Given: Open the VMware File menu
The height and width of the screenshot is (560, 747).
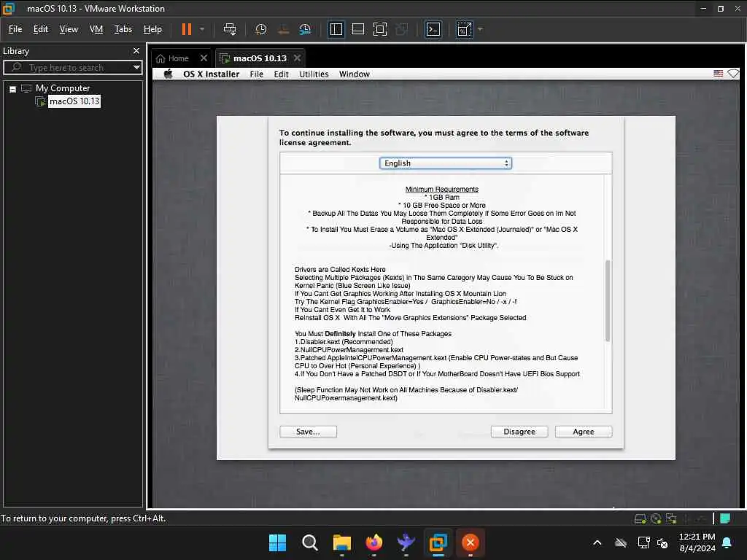Looking at the screenshot, I should pyautogui.click(x=15, y=29).
